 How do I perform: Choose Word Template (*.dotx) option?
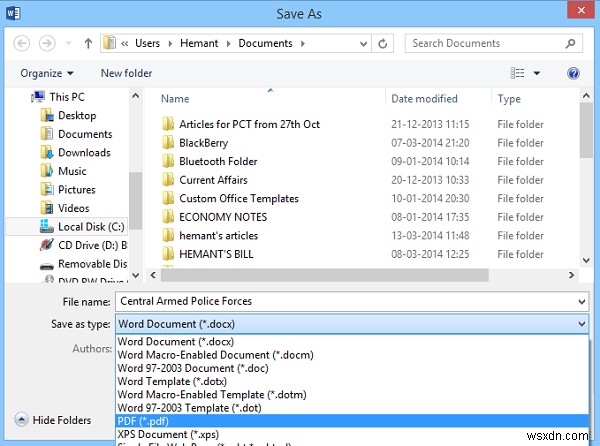point(352,381)
